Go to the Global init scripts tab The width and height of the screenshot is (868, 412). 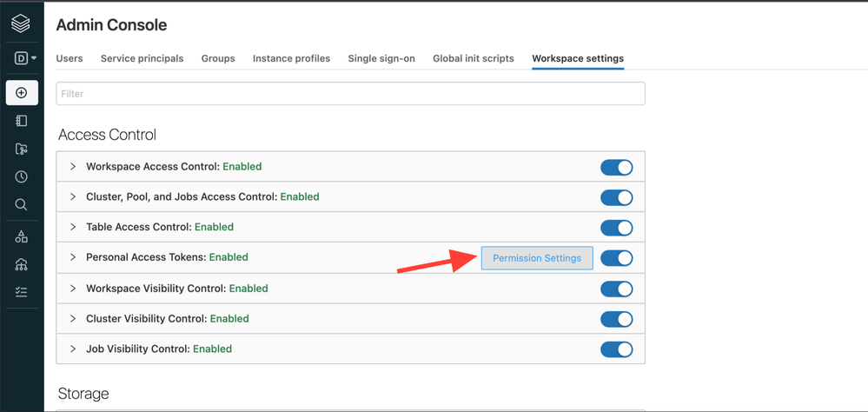tap(474, 58)
